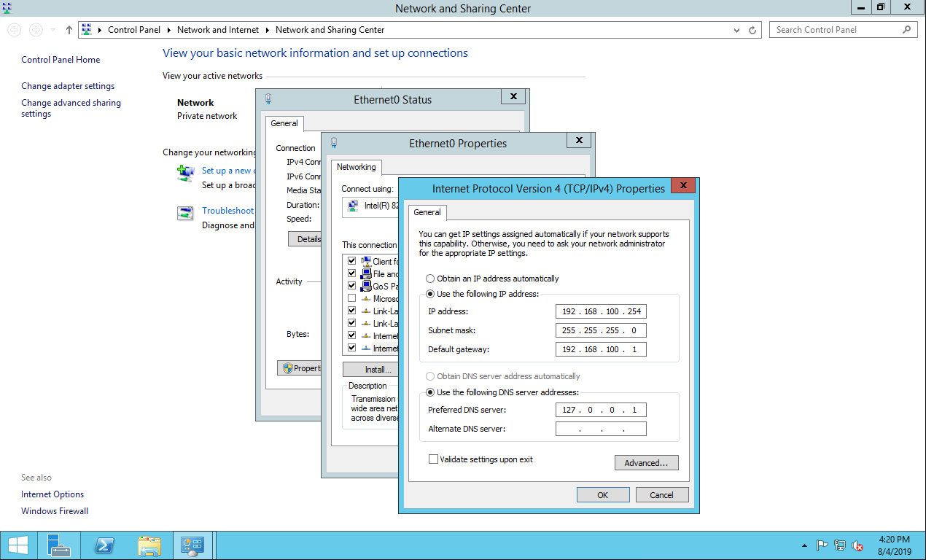The image size is (926, 560).
Task: Select Obtain an IP address automatically
Action: (x=430, y=279)
